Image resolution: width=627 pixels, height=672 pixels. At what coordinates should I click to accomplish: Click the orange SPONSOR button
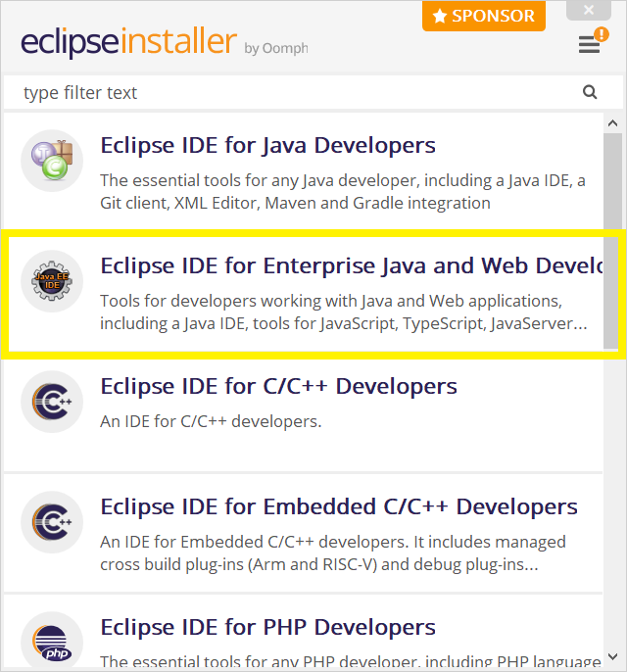[483, 16]
